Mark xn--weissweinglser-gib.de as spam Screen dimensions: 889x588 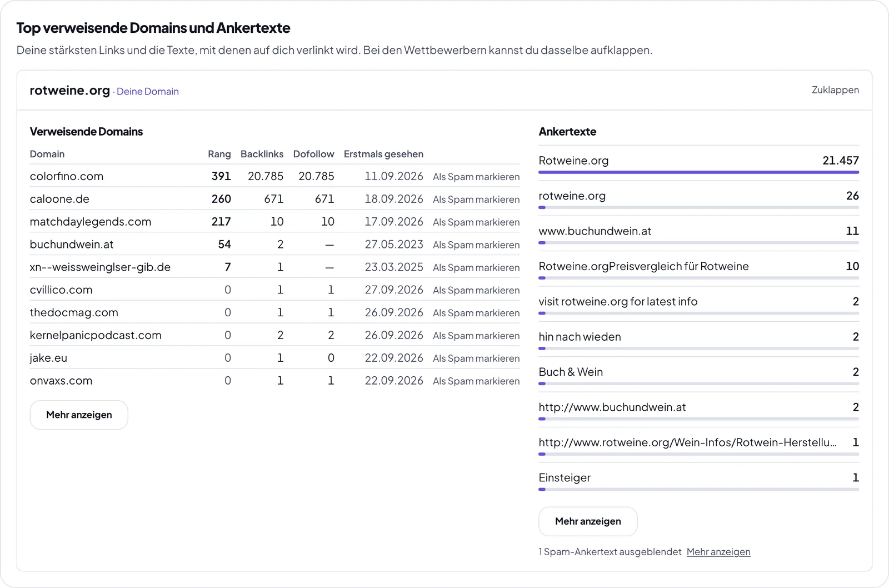coord(476,268)
